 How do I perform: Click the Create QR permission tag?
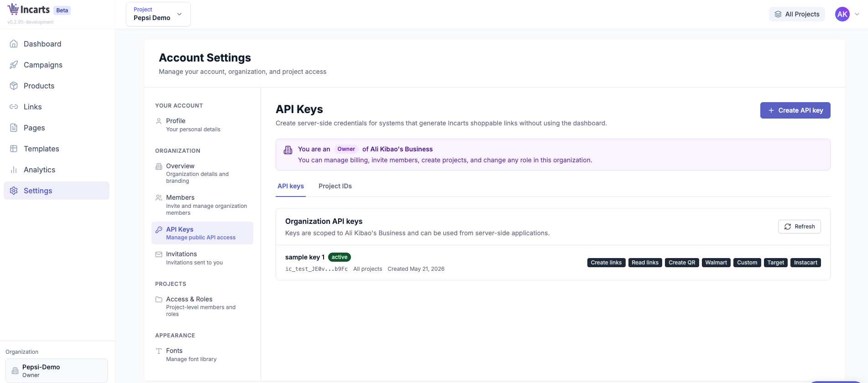tap(682, 263)
